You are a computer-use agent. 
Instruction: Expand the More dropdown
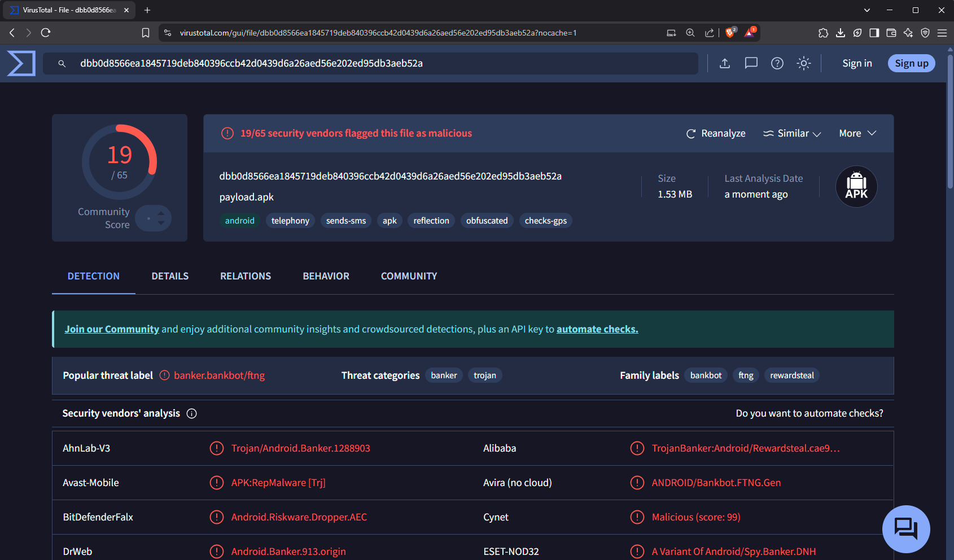point(857,133)
